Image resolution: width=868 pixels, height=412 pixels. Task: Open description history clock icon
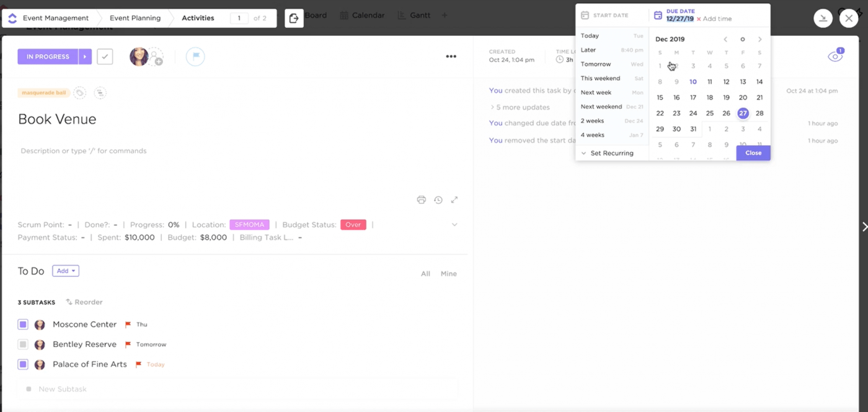pos(438,199)
